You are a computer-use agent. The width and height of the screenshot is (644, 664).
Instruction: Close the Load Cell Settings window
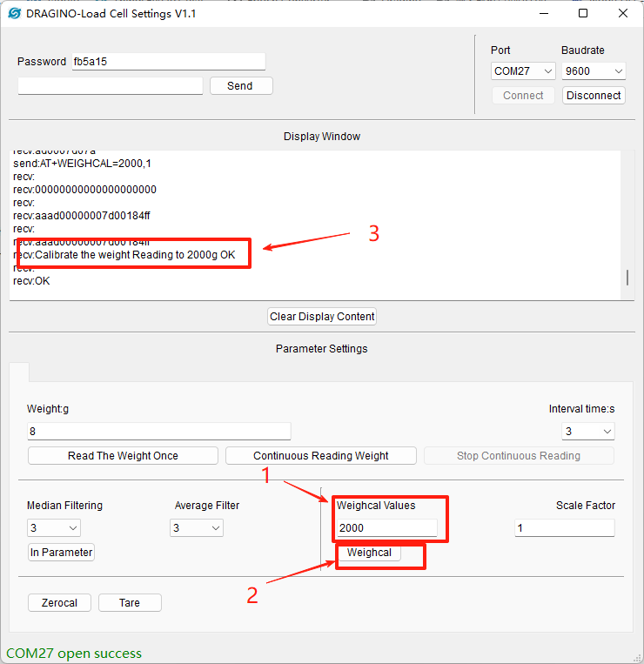pyautogui.click(x=623, y=14)
